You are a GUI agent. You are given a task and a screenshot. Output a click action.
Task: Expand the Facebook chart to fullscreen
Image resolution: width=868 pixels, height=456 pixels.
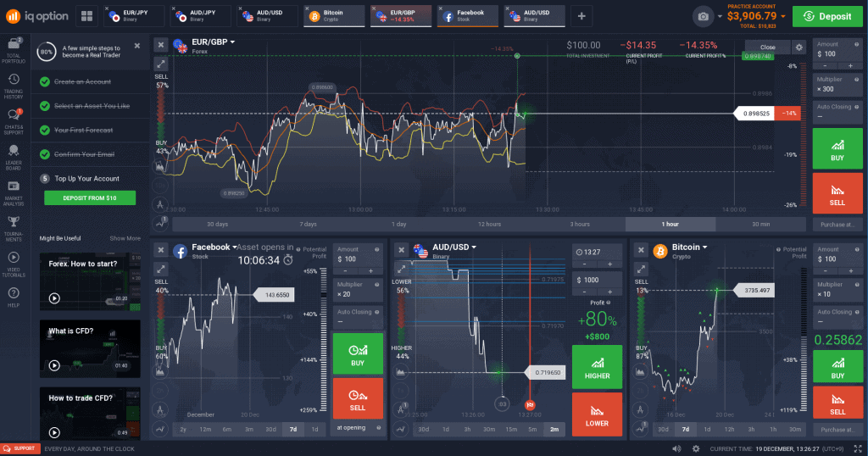coord(160,269)
